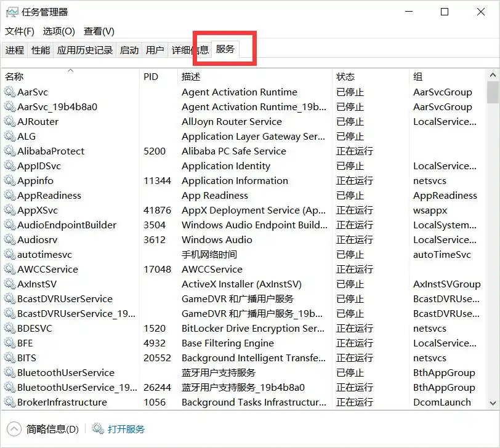Click the AllJoyn Router Service description
Screen dimensions: 500x448
point(232,122)
